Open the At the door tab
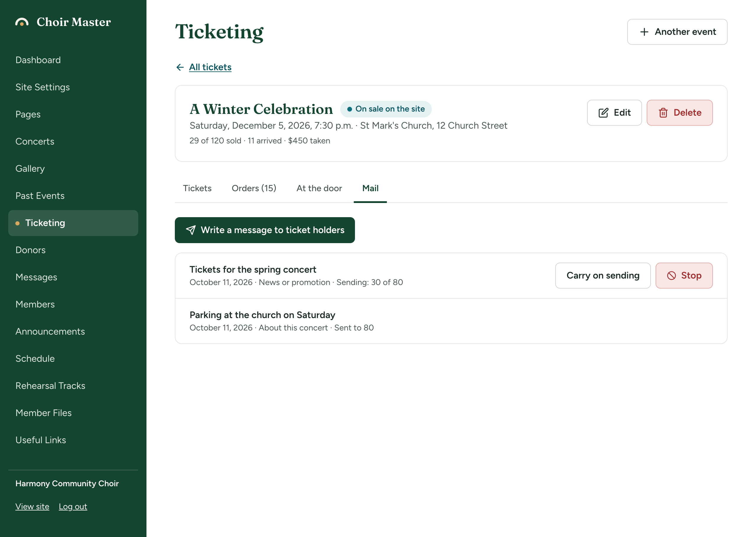 319,189
